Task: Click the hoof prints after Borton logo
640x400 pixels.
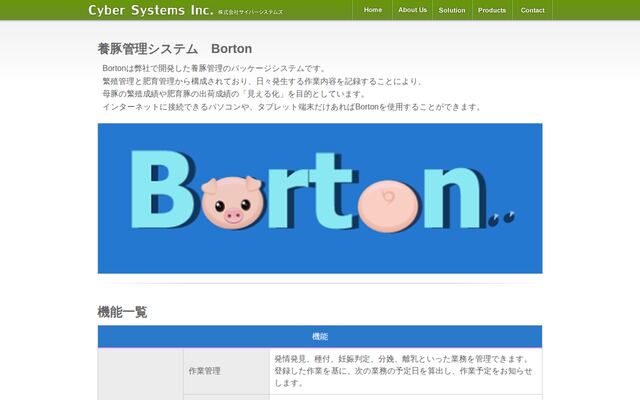Action: click(502, 218)
